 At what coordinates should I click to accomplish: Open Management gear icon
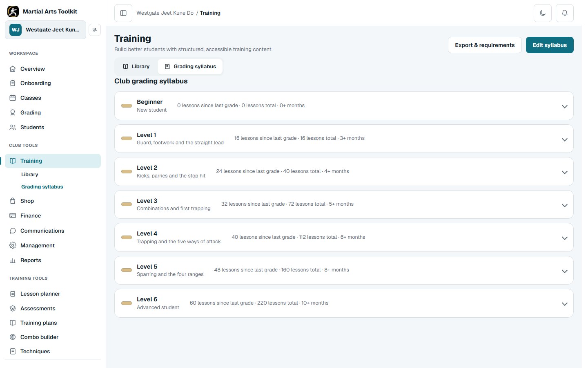tap(13, 245)
